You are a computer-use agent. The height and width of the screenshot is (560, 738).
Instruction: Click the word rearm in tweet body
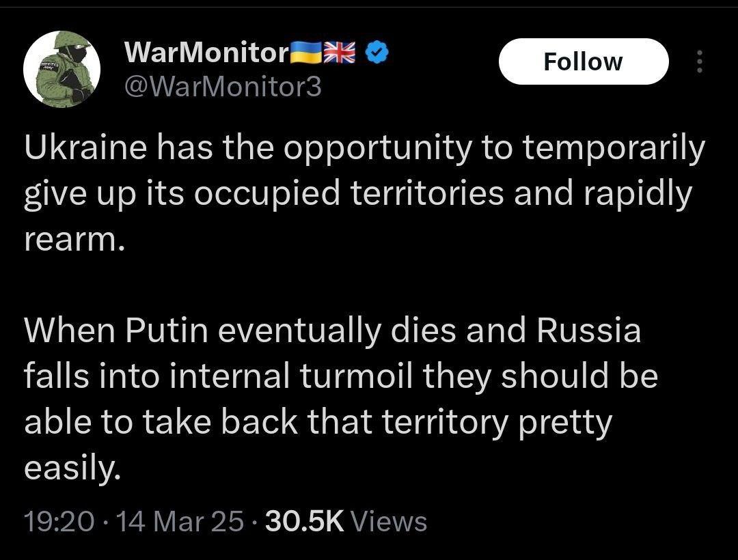point(70,239)
